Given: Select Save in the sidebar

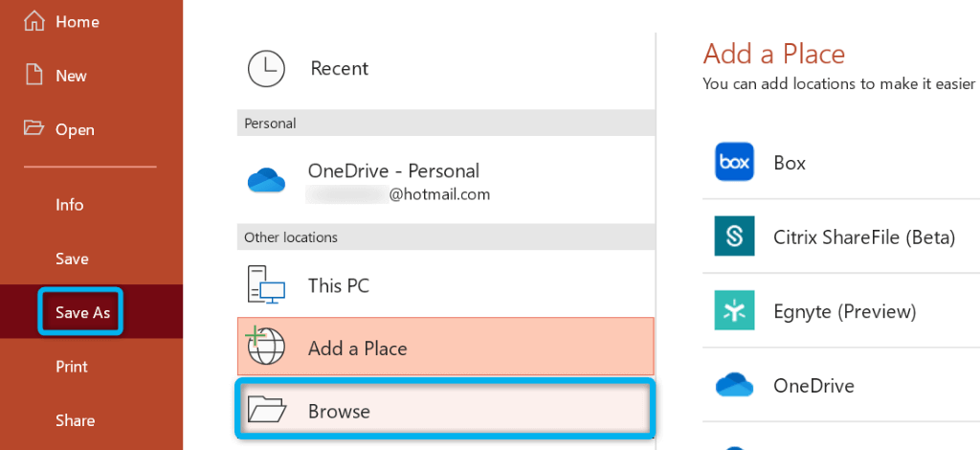Looking at the screenshot, I should coord(72,259).
